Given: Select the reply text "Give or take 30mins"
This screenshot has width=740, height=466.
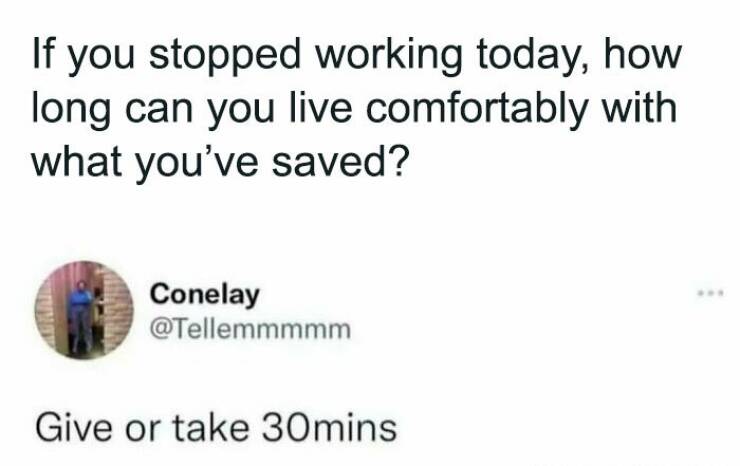Looking at the screenshot, I should point(216,427).
